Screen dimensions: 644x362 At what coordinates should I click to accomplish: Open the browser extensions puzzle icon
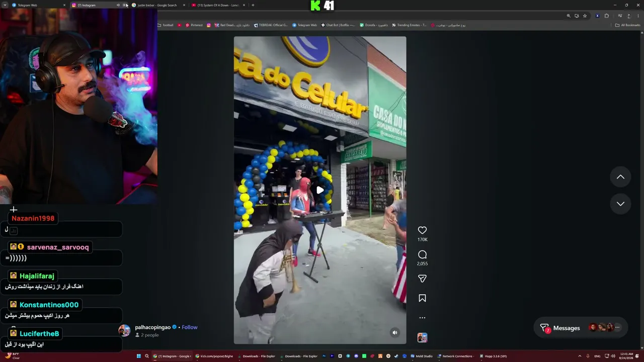pos(606,16)
